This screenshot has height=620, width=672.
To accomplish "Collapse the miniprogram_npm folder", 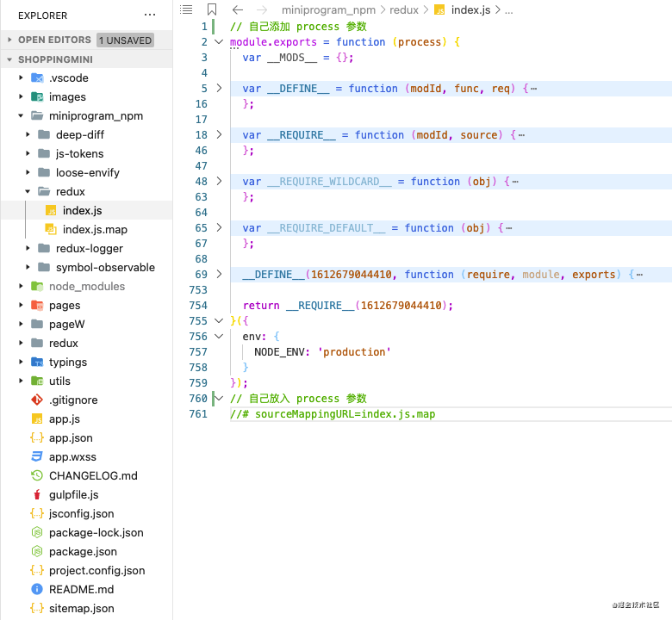I will [21, 115].
